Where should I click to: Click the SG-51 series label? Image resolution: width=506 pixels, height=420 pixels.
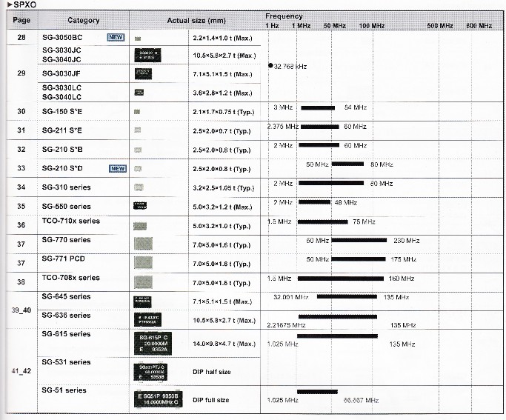click(64, 390)
